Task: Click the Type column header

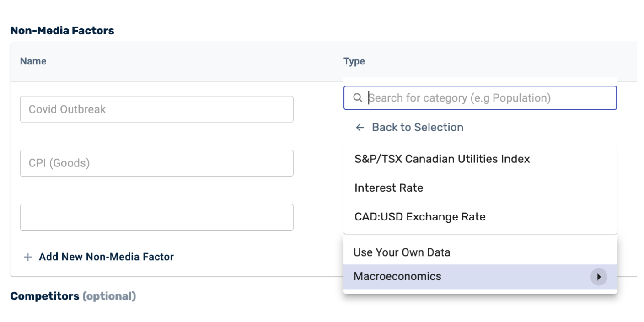Action: (354, 61)
